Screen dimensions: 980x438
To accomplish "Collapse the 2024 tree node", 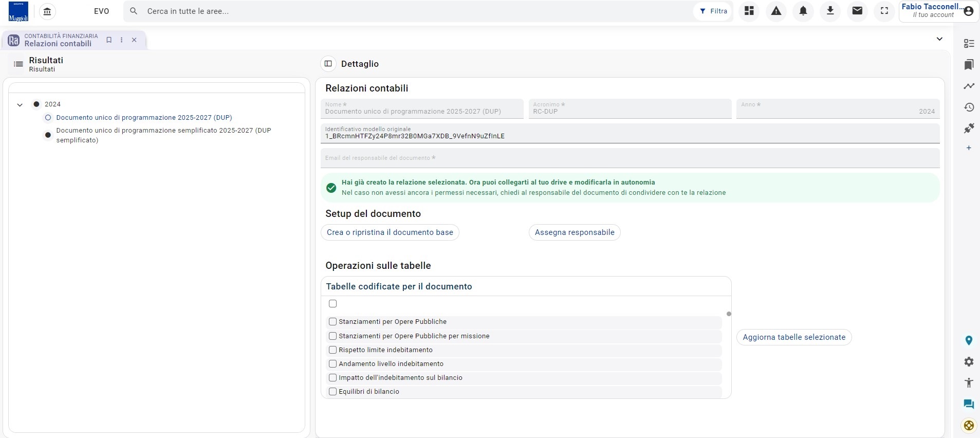I will click(x=20, y=104).
